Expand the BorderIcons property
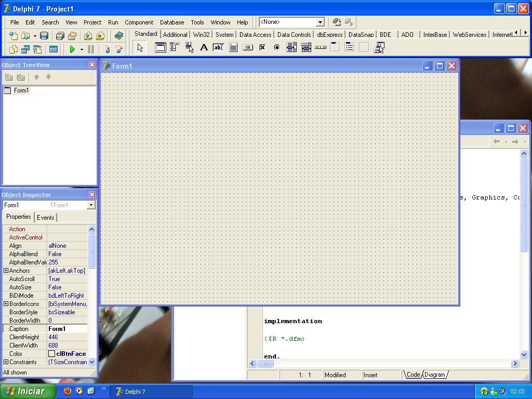532x399 pixels. [6, 303]
